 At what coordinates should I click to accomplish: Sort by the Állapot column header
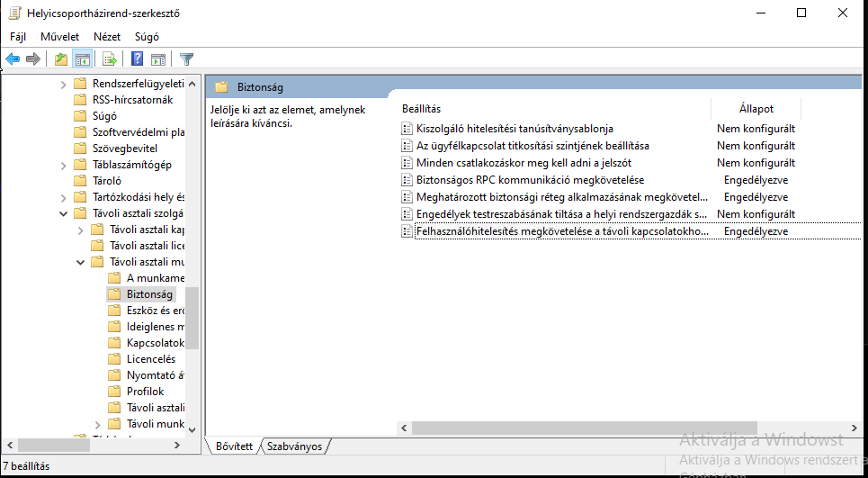coord(756,109)
